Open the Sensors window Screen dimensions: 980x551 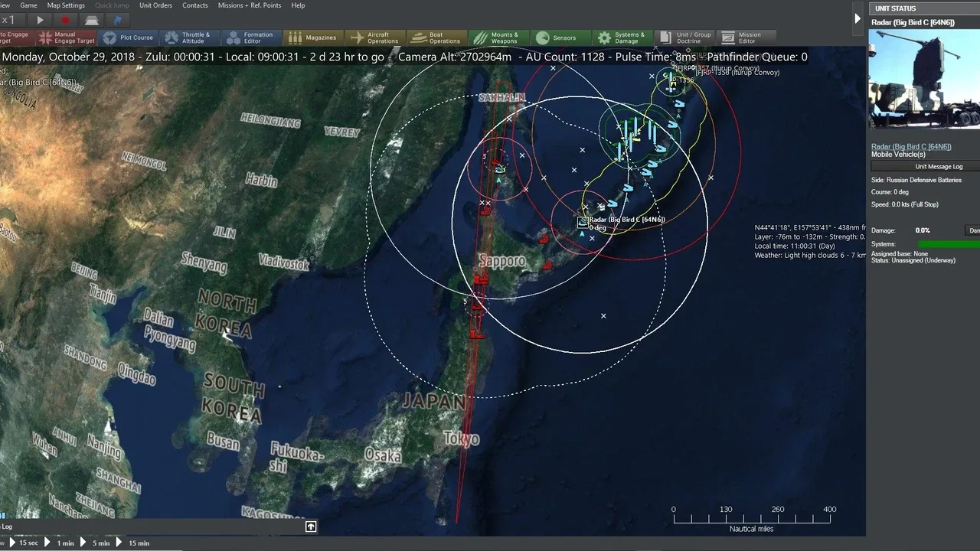(557, 37)
